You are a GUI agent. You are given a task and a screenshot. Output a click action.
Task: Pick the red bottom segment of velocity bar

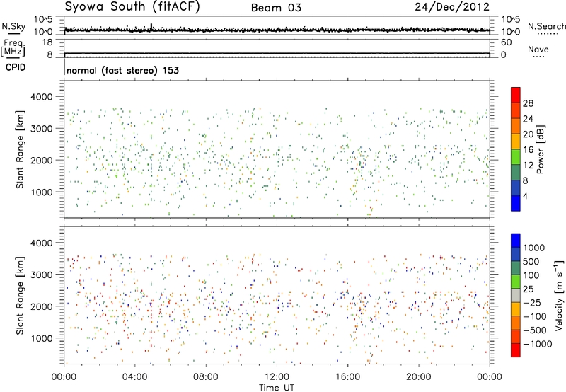(516, 350)
